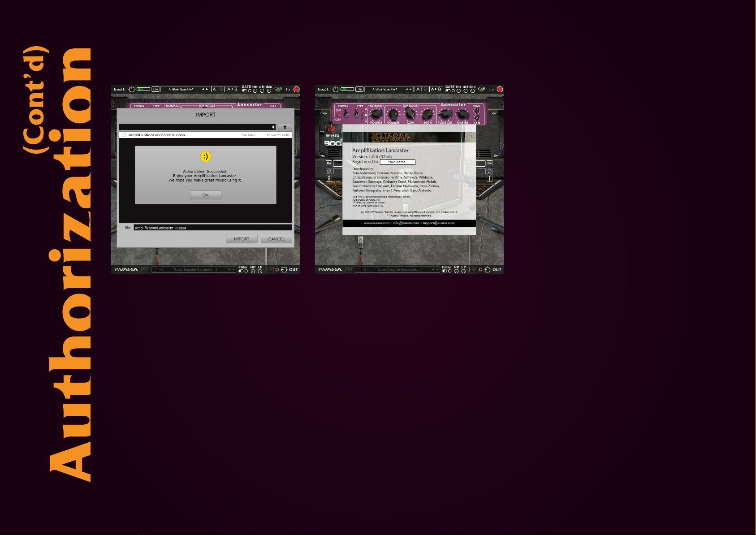
Task: Toggle the LIM limiter button in the right plugin
Action: point(473,270)
